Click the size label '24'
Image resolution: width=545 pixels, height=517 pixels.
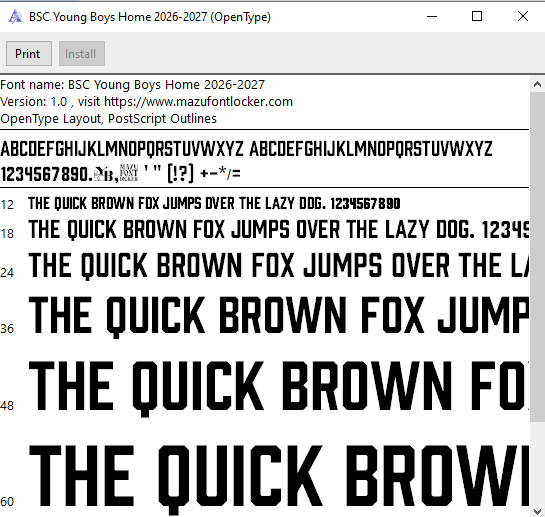click(x=7, y=273)
